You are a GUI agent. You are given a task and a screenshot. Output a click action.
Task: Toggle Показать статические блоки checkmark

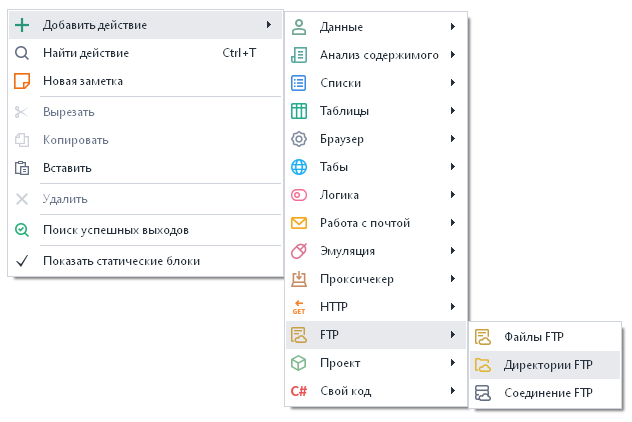tap(22, 261)
